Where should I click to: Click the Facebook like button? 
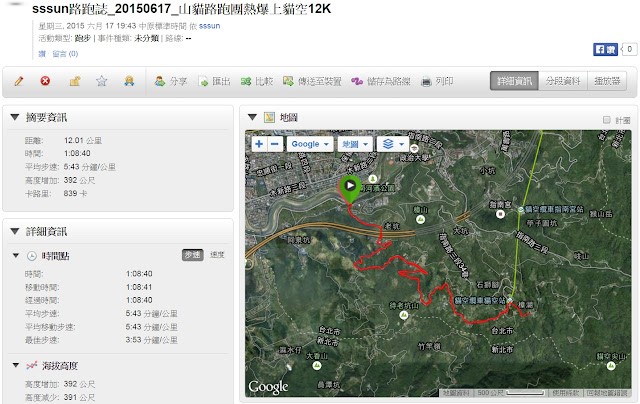pyautogui.click(x=605, y=49)
